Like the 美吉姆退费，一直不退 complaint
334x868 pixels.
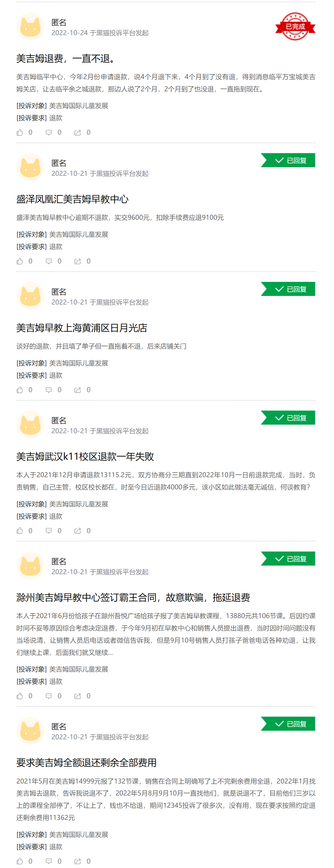pos(20,132)
